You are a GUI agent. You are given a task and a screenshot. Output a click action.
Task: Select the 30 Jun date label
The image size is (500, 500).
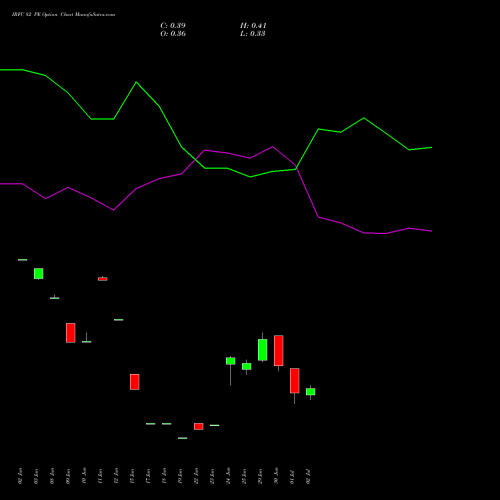276,476
